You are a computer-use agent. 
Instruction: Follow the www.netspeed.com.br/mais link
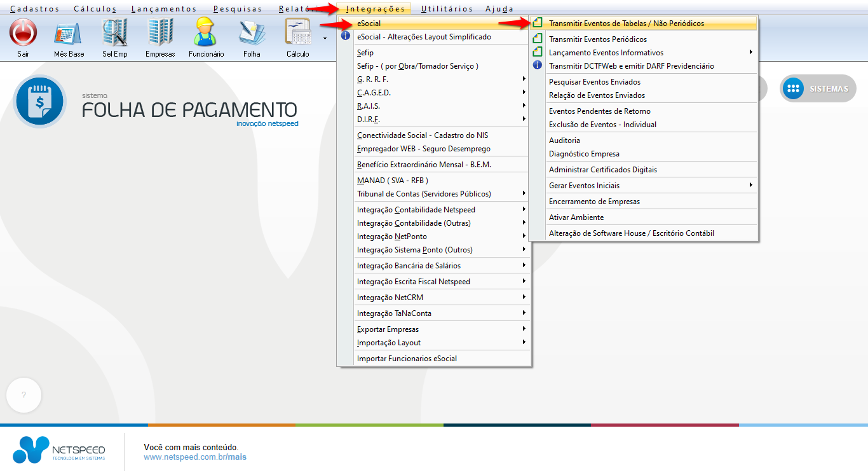(194, 457)
